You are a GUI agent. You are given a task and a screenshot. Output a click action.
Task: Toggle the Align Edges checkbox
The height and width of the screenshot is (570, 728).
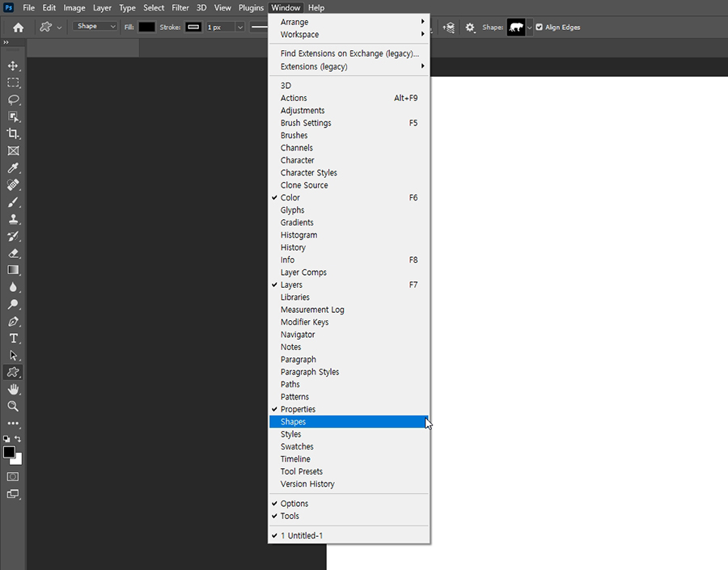[x=539, y=27]
